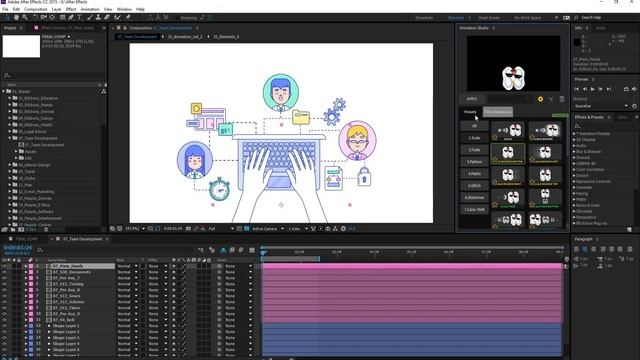The image size is (640, 360).
Task: Expand Color Correction effects category
Action: (575, 169)
